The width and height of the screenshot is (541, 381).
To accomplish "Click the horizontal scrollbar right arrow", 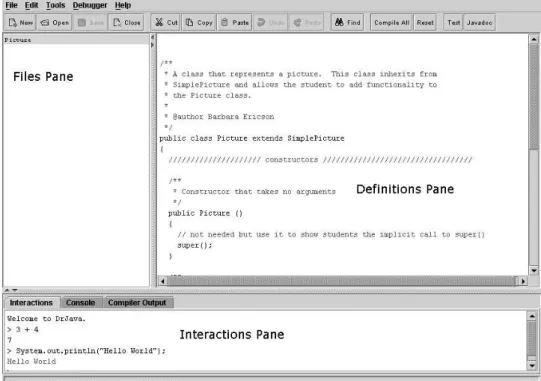I will pos(523,281).
